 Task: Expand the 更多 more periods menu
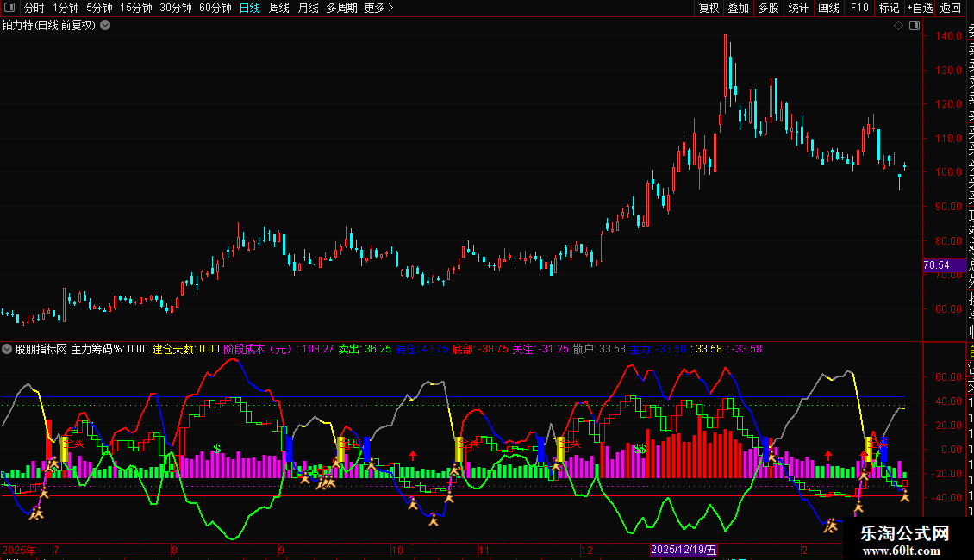click(379, 8)
